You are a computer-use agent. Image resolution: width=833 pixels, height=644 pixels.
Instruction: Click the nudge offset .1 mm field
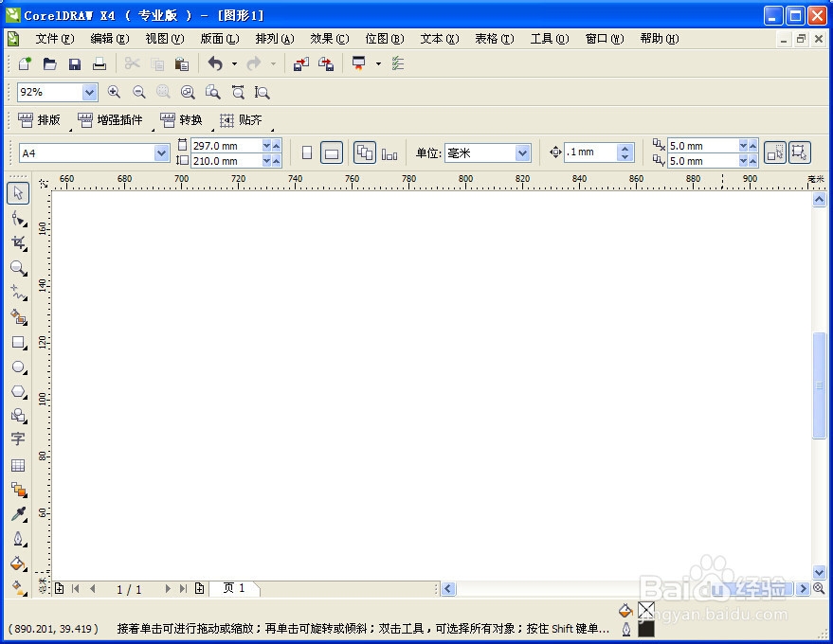590,152
